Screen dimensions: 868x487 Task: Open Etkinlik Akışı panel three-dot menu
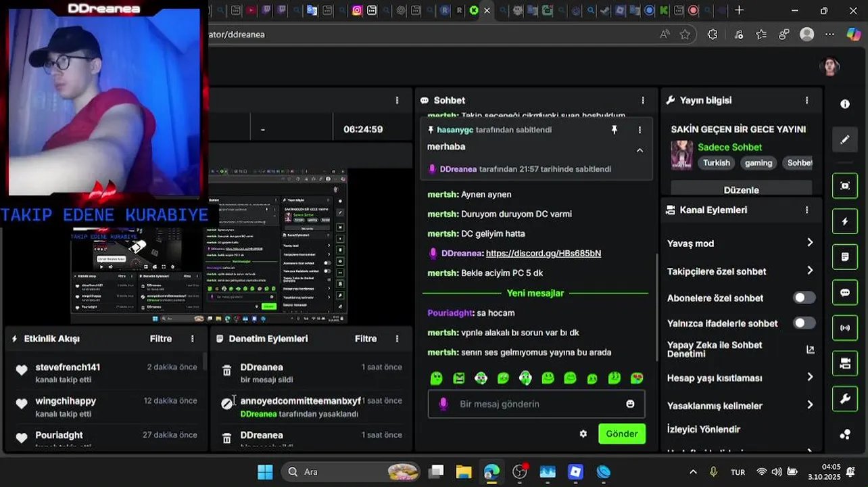[x=193, y=339]
